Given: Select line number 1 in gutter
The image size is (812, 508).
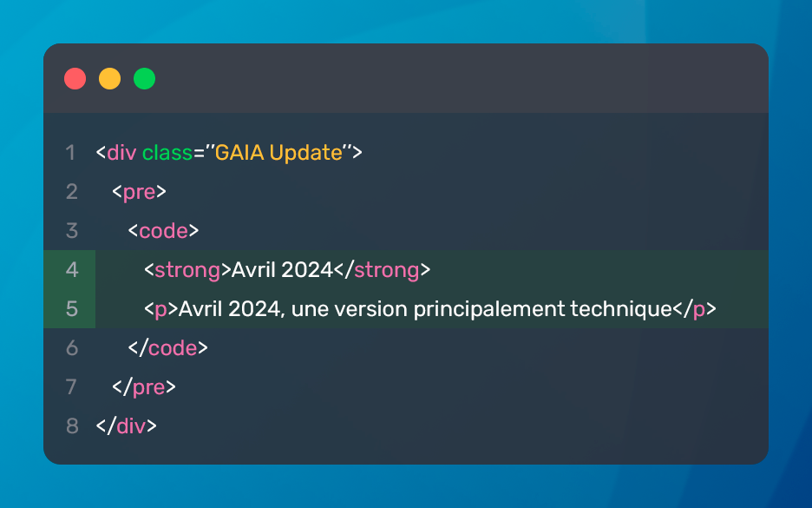Looking at the screenshot, I should [x=70, y=153].
